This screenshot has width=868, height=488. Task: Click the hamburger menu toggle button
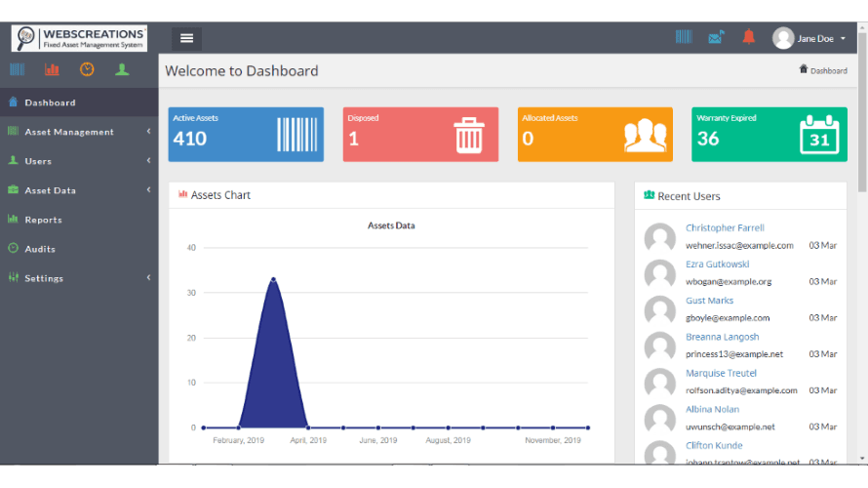point(186,38)
